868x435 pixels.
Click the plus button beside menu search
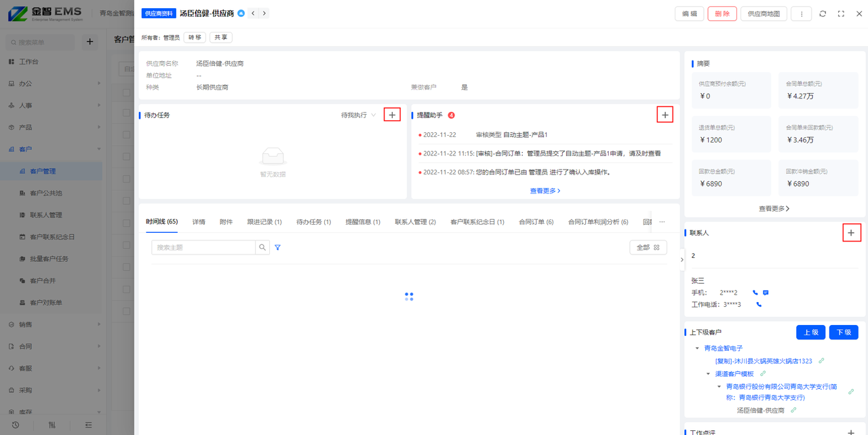tap(90, 42)
